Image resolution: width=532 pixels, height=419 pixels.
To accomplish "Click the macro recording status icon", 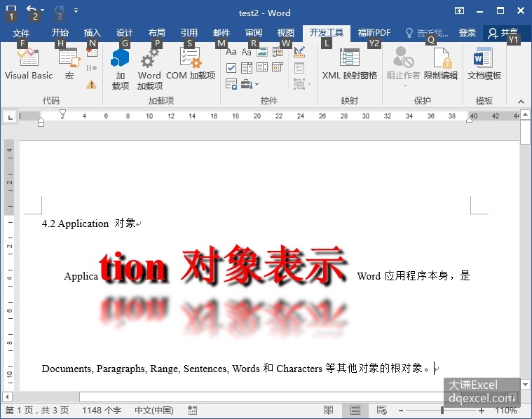I will click(192, 410).
